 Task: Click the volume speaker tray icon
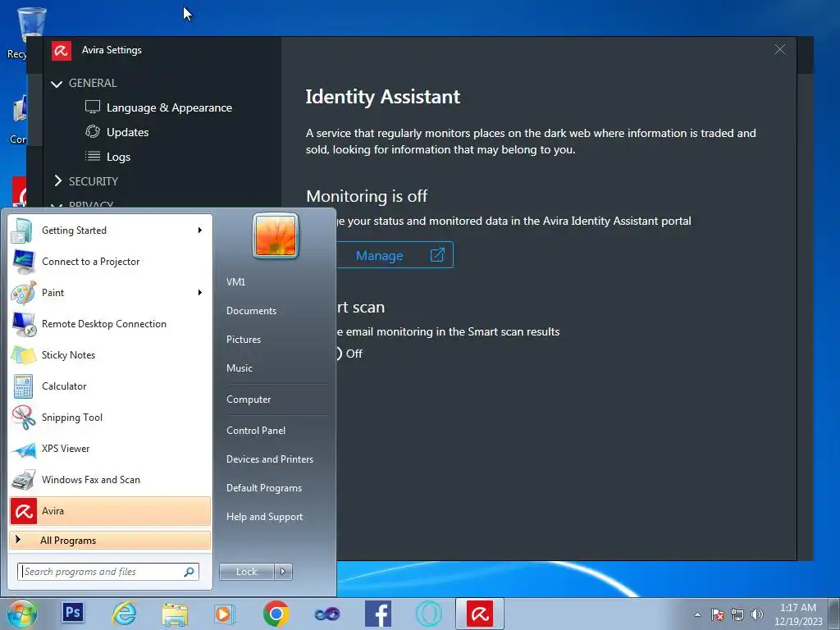(757, 614)
